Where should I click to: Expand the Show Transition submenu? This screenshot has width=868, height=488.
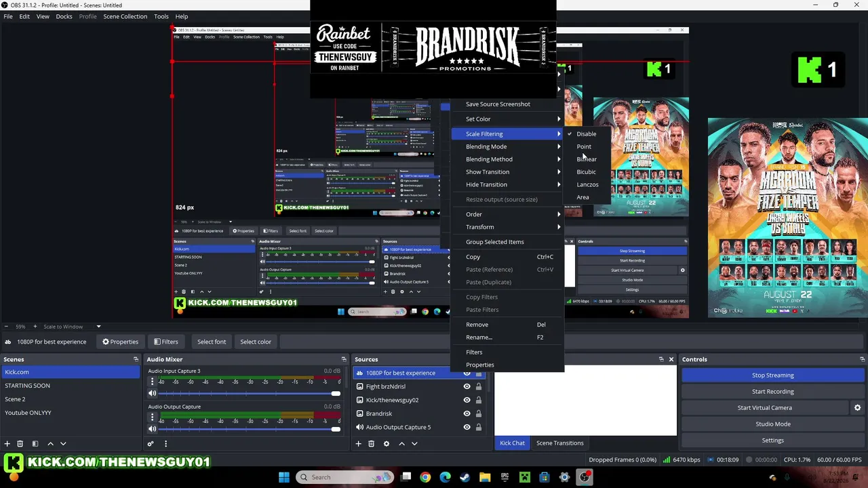click(x=507, y=172)
